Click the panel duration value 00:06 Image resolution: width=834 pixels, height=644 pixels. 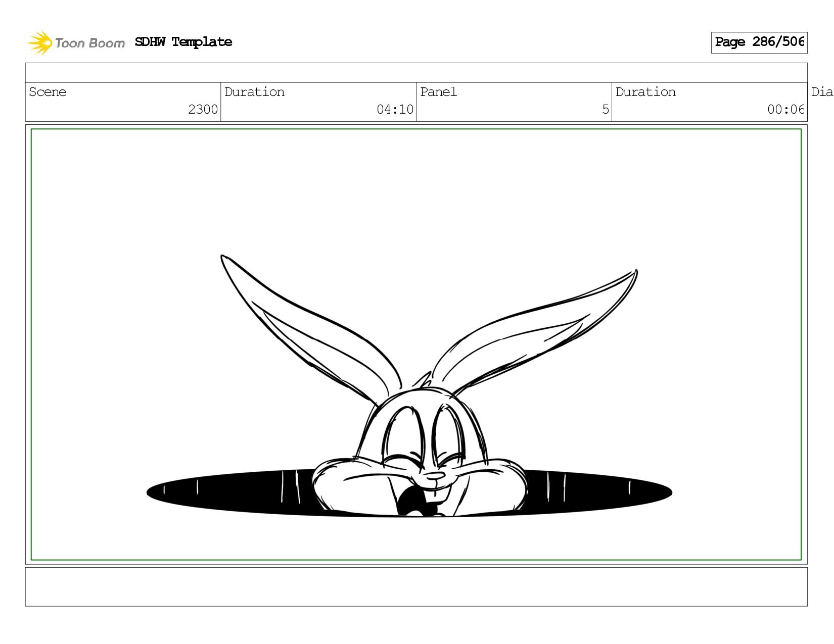pos(786,110)
